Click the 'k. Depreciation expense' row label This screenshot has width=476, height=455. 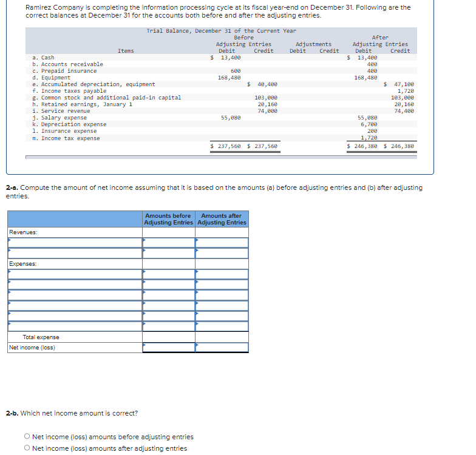[x=69, y=124]
